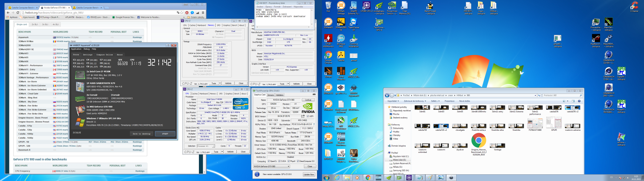Open the Chrome hamburger menu
Image resolution: width=644 pixels, height=181 pixels.
coord(203,12)
